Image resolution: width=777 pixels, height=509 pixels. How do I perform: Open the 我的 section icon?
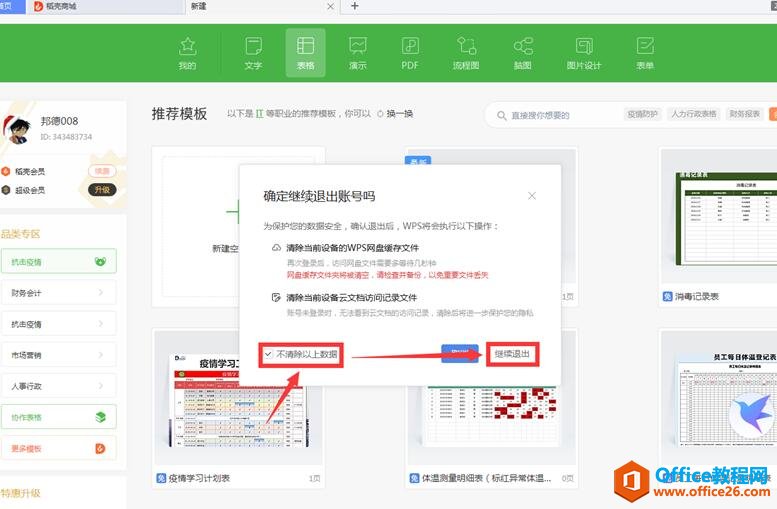[187, 47]
